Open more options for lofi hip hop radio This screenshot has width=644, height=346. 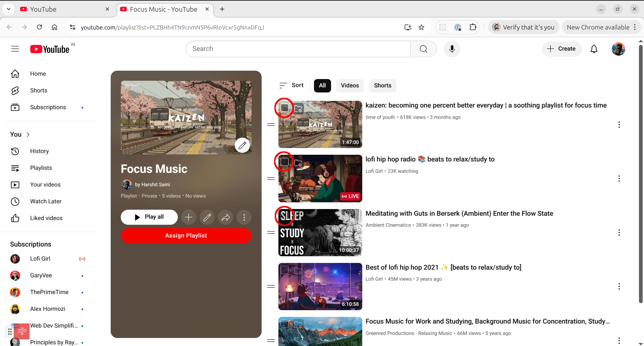(x=619, y=179)
